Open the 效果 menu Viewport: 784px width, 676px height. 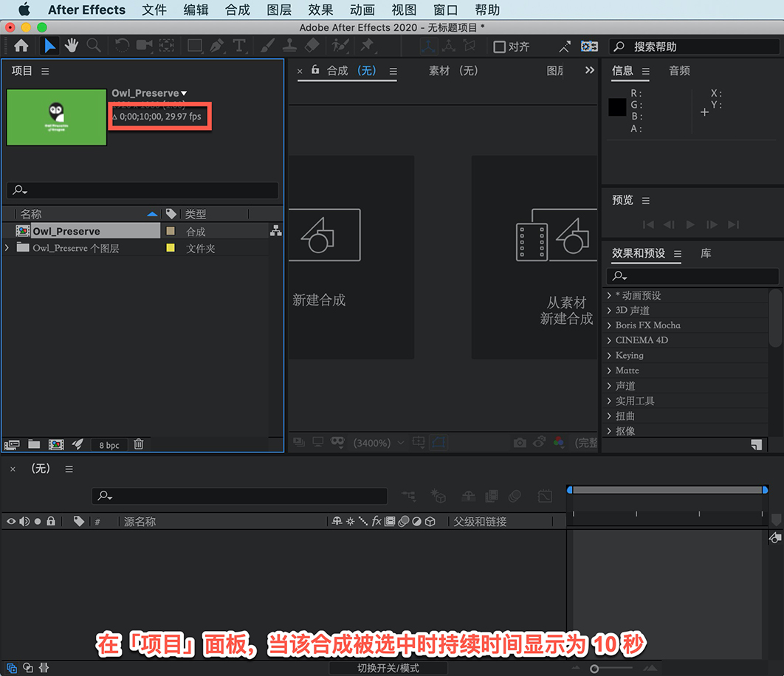pyautogui.click(x=320, y=10)
